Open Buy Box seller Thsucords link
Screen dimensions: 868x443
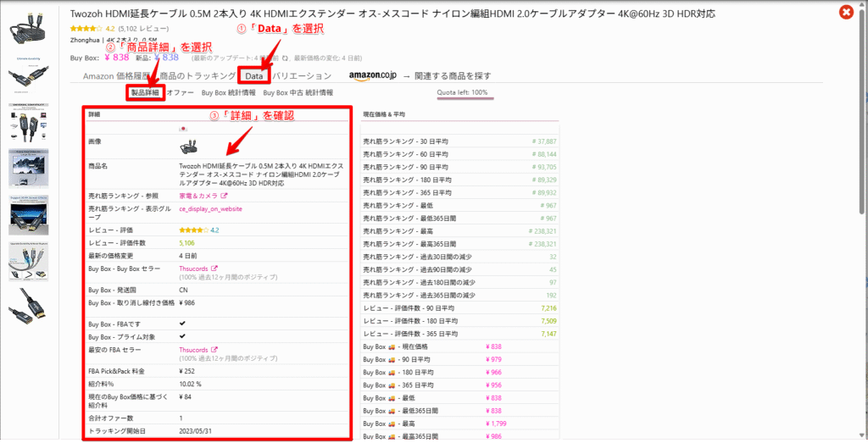click(x=194, y=268)
